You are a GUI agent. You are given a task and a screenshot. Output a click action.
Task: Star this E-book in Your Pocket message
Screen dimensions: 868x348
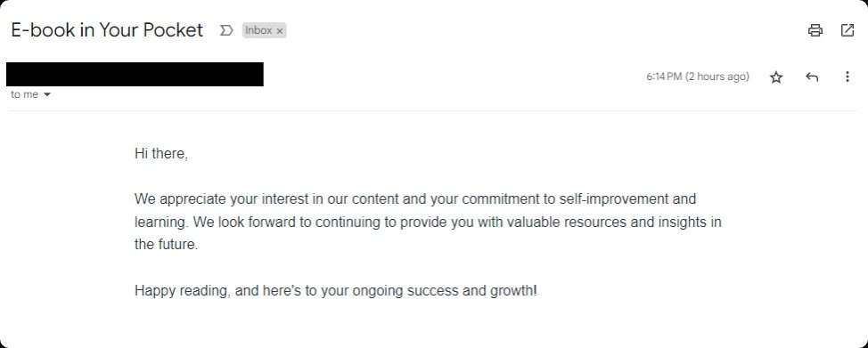[x=776, y=77]
